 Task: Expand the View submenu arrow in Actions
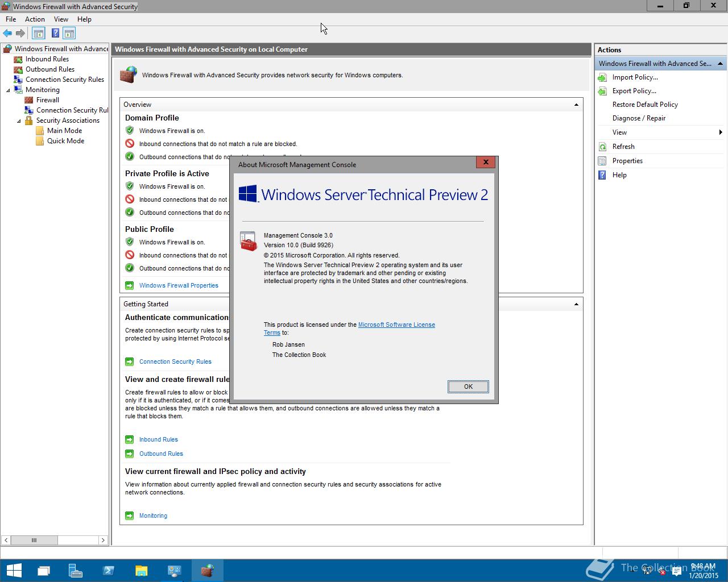click(721, 132)
